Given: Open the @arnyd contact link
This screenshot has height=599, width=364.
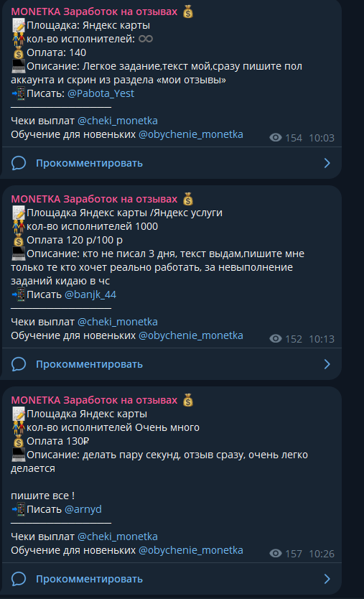Looking at the screenshot, I should (83, 509).
